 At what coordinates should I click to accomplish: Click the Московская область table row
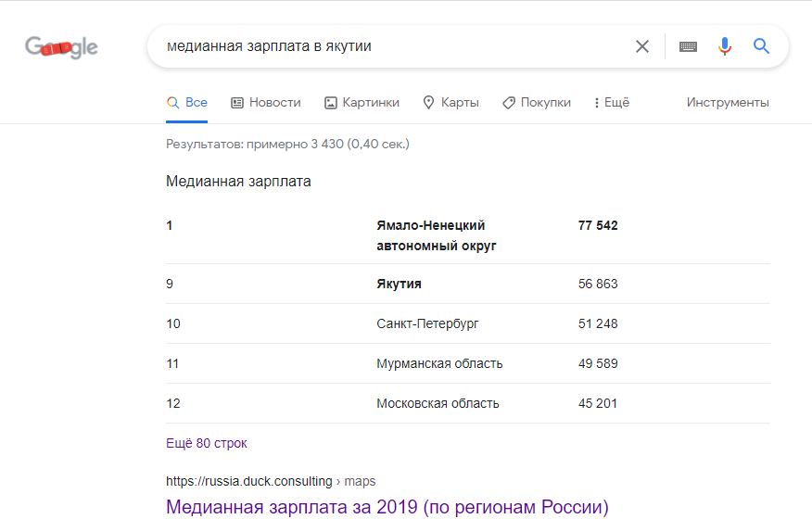click(467, 403)
